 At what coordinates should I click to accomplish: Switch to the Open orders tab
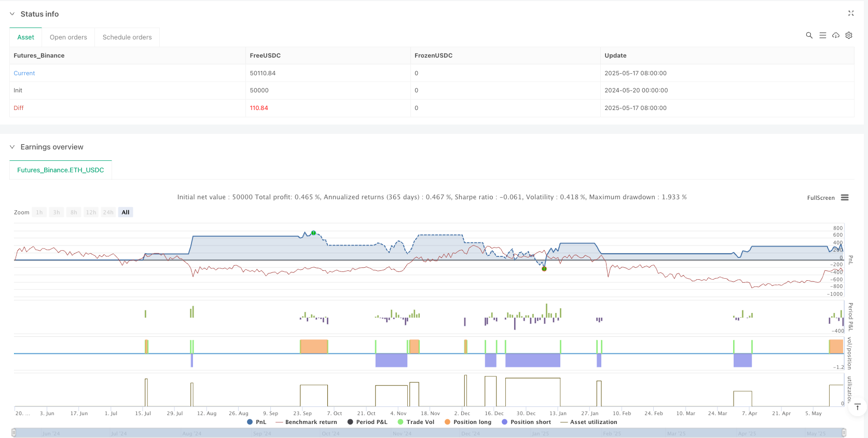click(x=68, y=37)
